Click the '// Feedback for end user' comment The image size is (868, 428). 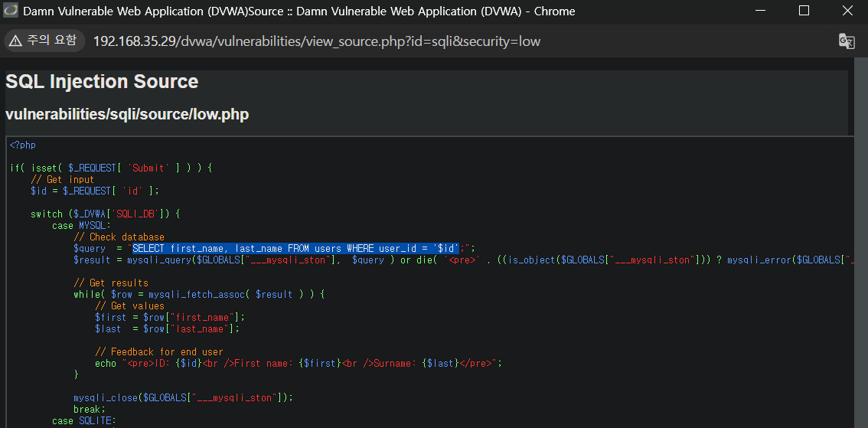[x=159, y=351]
